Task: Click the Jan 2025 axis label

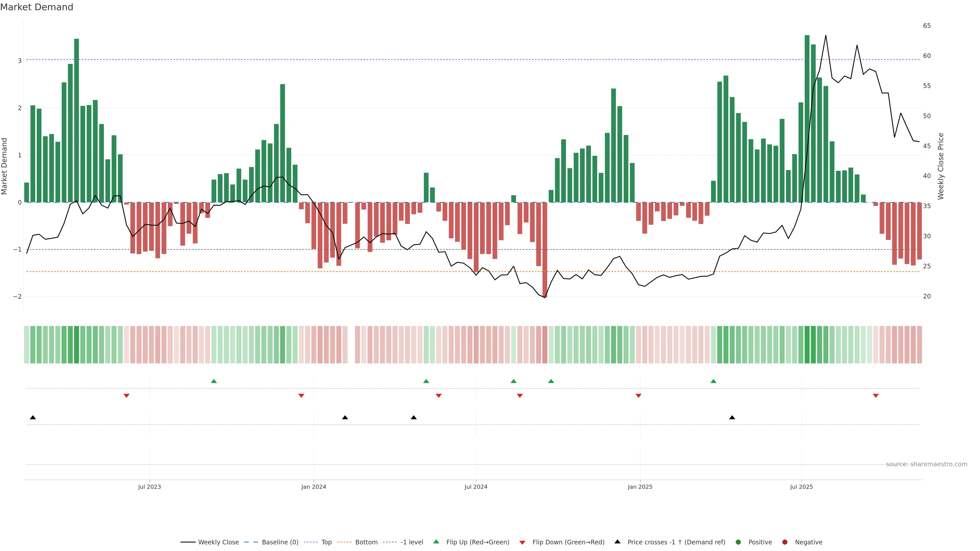Action: pos(640,487)
